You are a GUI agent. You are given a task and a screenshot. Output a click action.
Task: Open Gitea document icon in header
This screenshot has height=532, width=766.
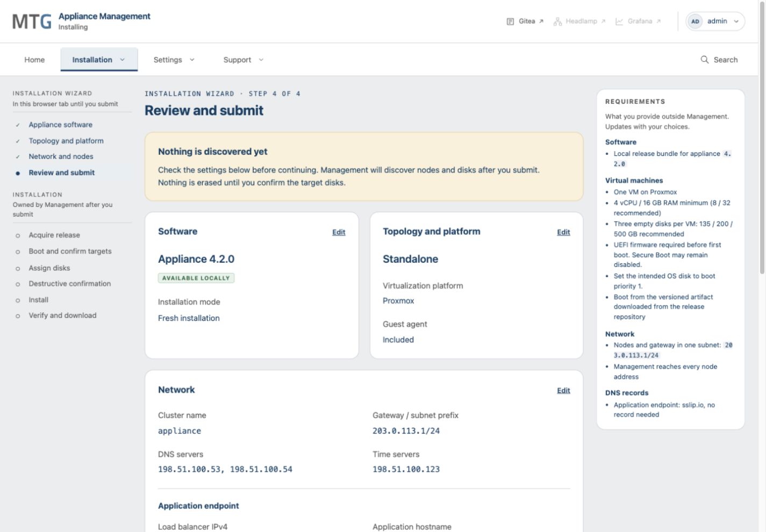tap(510, 21)
